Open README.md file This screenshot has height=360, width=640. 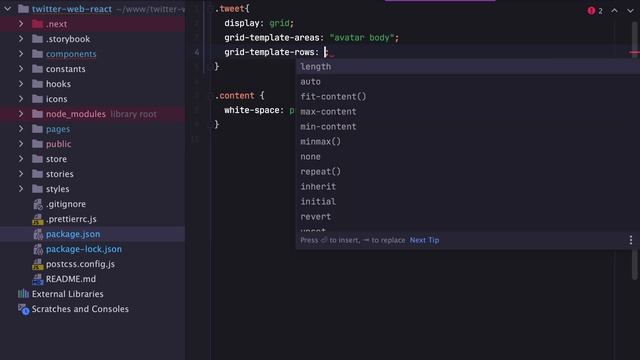[x=71, y=279]
